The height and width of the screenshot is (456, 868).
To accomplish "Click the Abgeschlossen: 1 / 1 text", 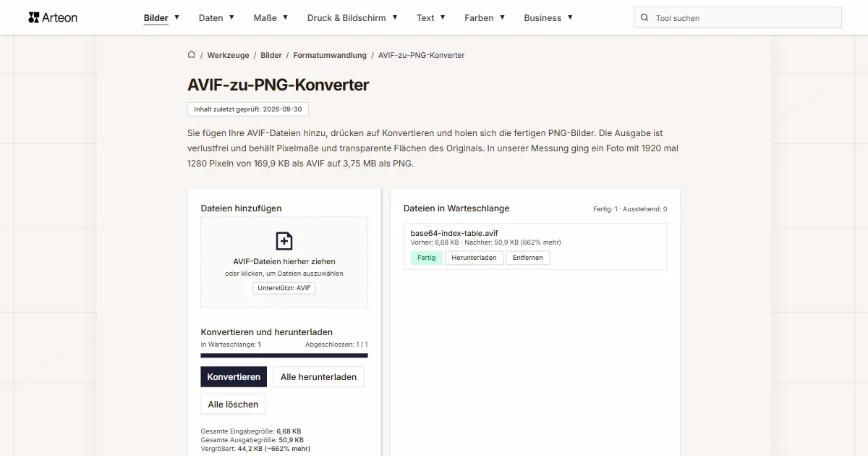I will [336, 345].
